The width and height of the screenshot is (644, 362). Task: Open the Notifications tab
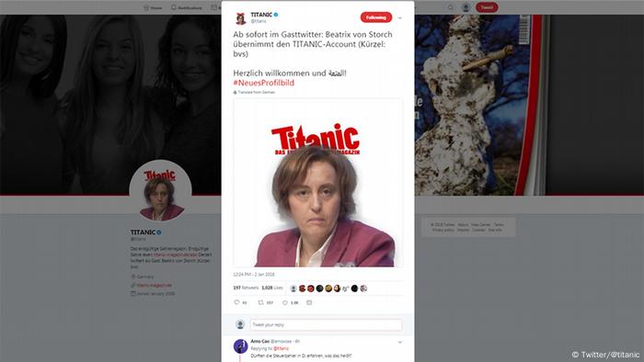click(187, 7)
